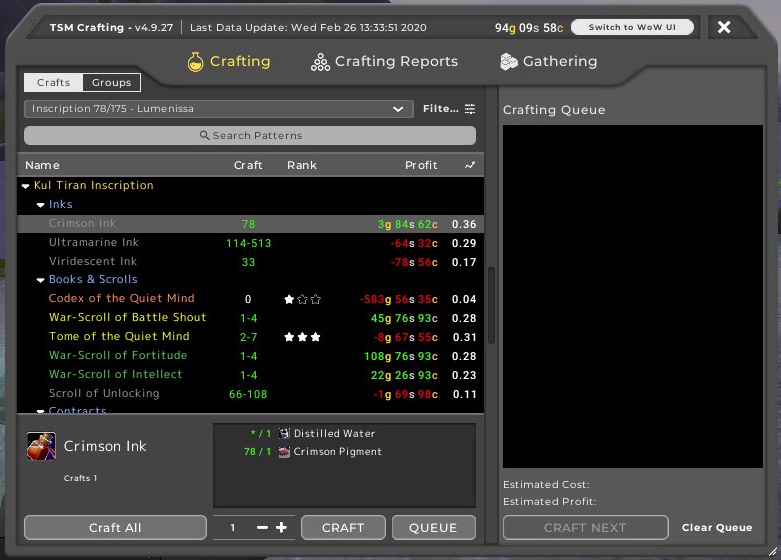Sort by the sale rate graph column icon
The width and height of the screenshot is (781, 560).
coord(470,165)
